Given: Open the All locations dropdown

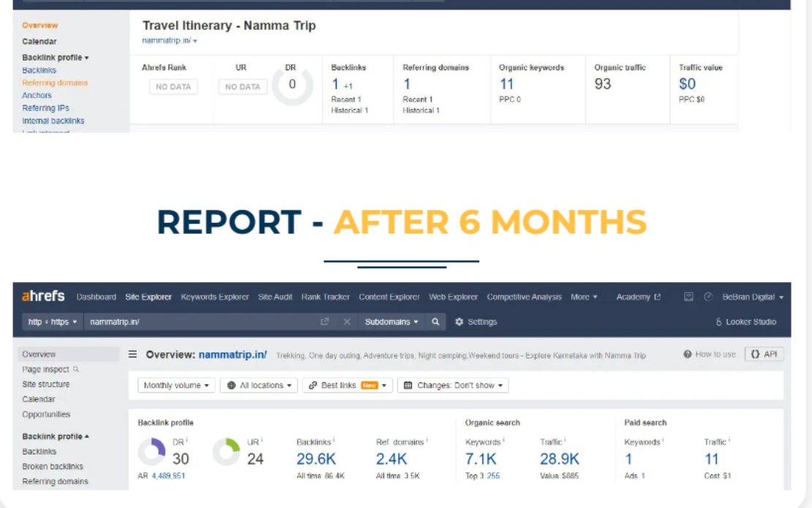Looking at the screenshot, I should click(259, 385).
